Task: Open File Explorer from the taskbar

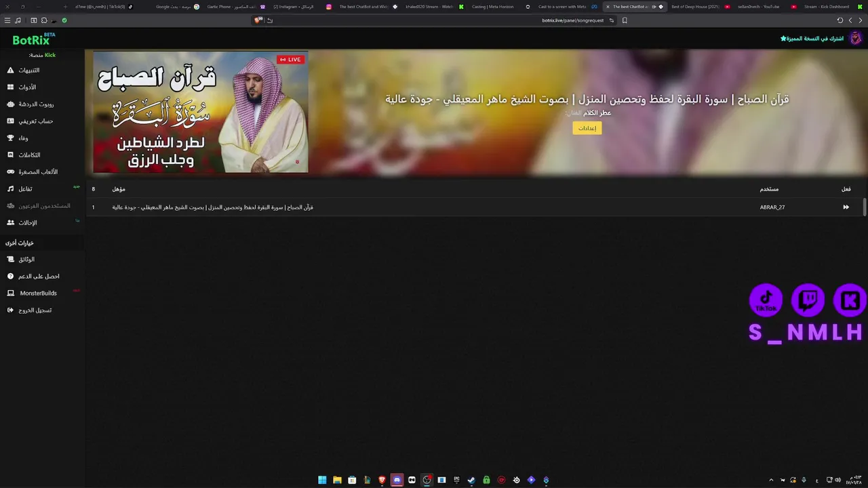Action: tap(337, 480)
